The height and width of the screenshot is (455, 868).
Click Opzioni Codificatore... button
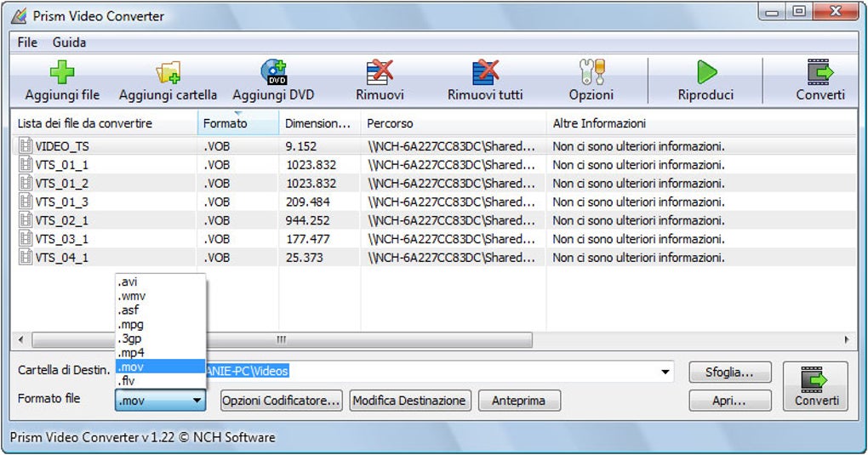(x=281, y=401)
